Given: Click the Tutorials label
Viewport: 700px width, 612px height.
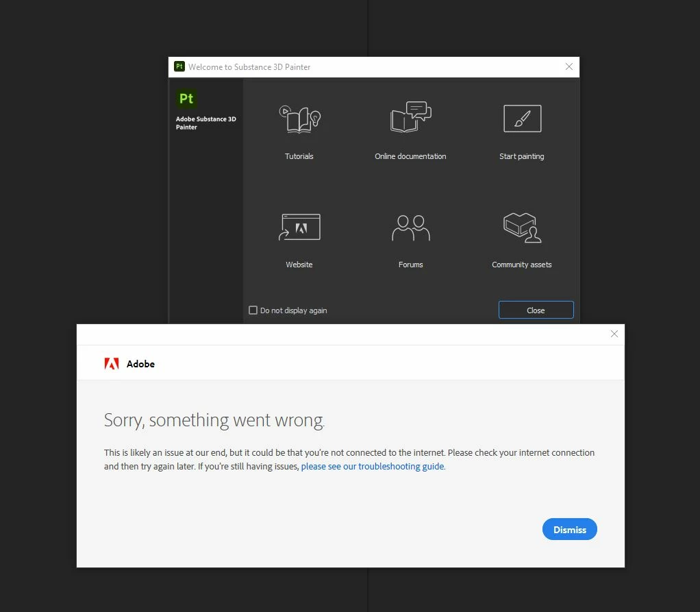Looking at the screenshot, I should tap(299, 156).
